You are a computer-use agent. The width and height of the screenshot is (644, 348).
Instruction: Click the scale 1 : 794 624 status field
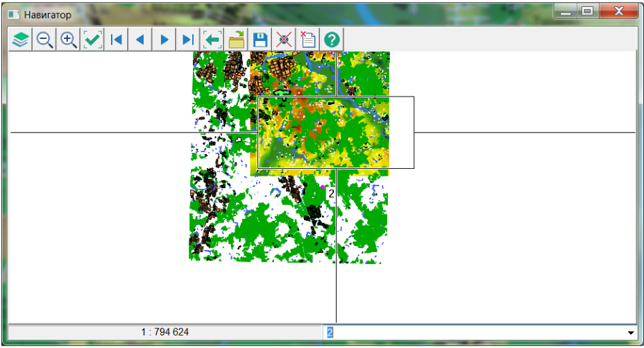[165, 333]
